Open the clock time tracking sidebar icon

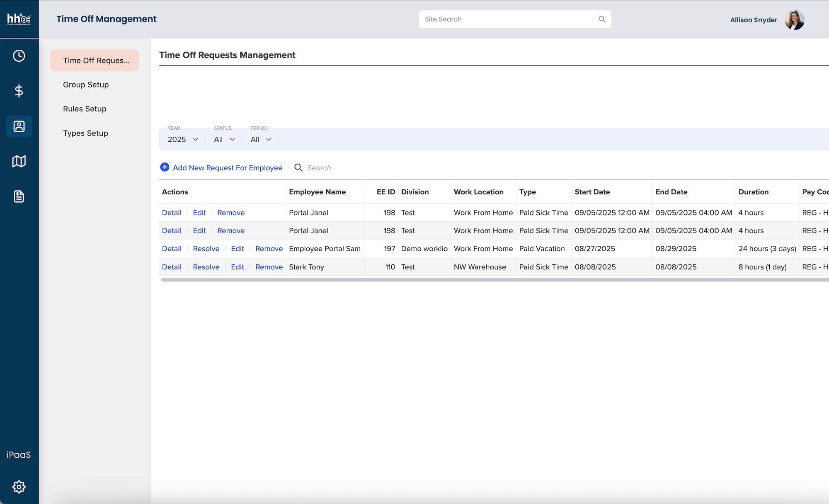19,56
